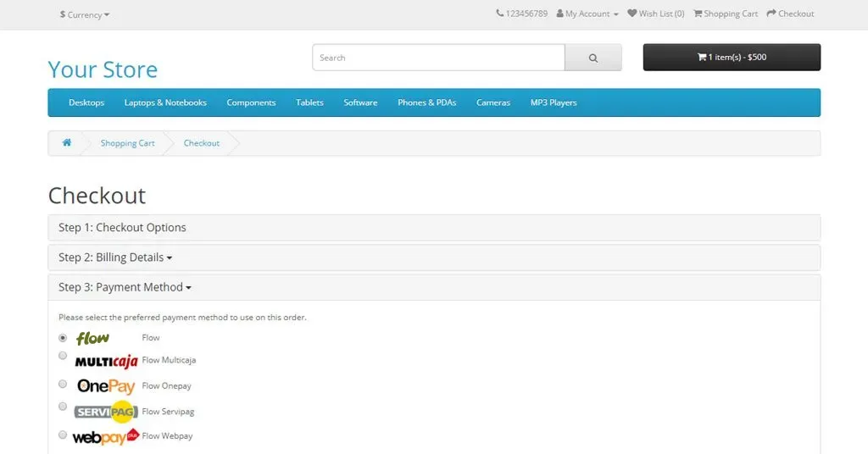Screen dimensions: 868x454
Task: Choose the Flow Onepay radio button
Action: 63,384
